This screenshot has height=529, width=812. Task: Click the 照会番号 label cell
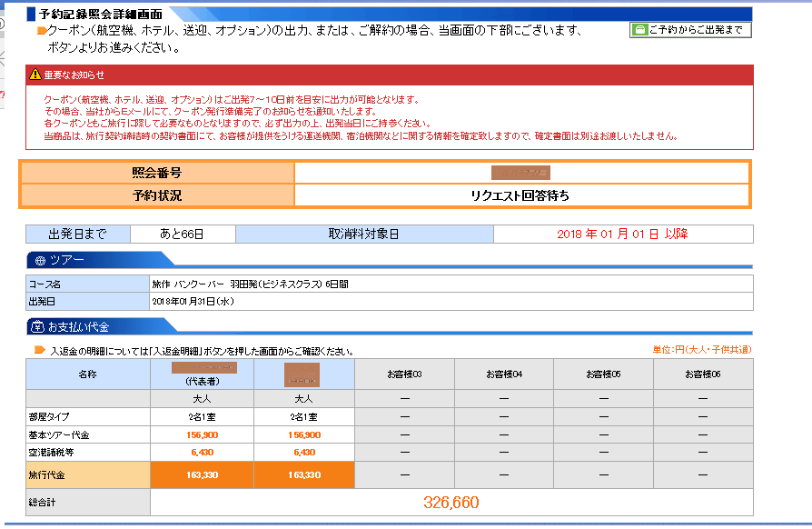click(157, 173)
